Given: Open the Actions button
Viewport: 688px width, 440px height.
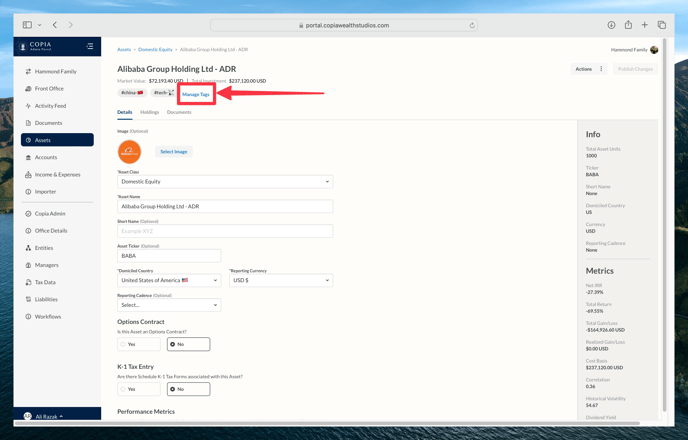Looking at the screenshot, I should coord(584,69).
